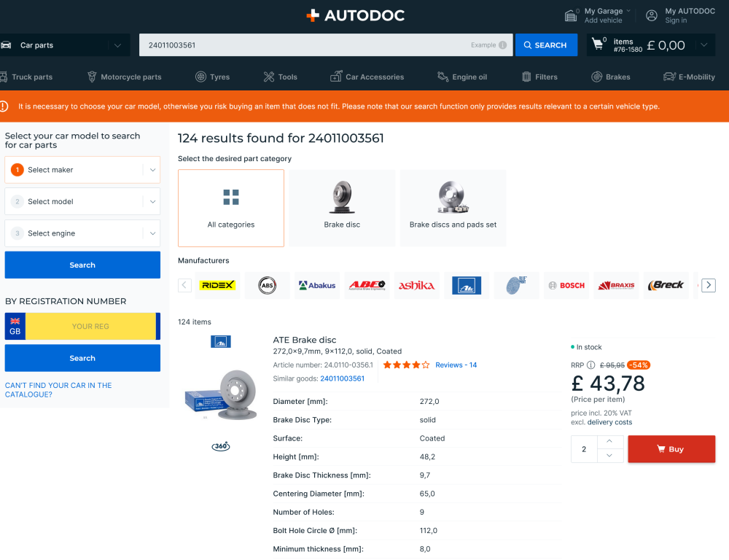The height and width of the screenshot is (560, 729).
Task: Click the star rating of ATE brake disc
Action: (406, 365)
